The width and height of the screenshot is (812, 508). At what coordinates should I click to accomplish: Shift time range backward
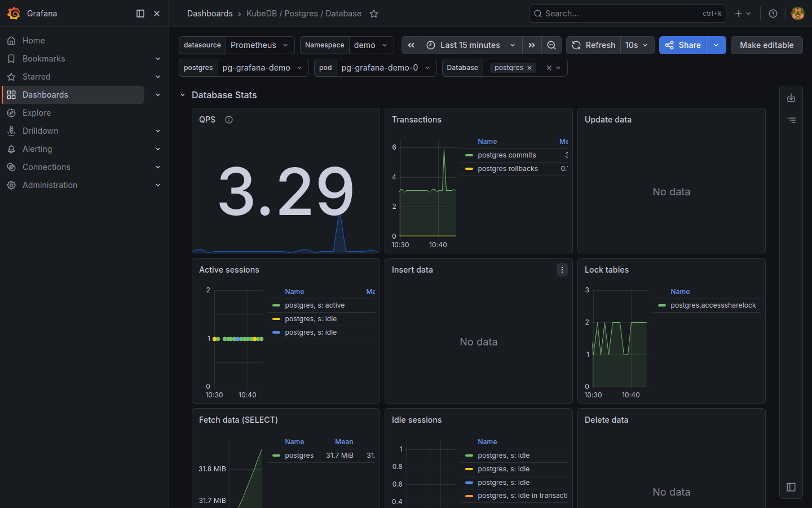[411, 45]
